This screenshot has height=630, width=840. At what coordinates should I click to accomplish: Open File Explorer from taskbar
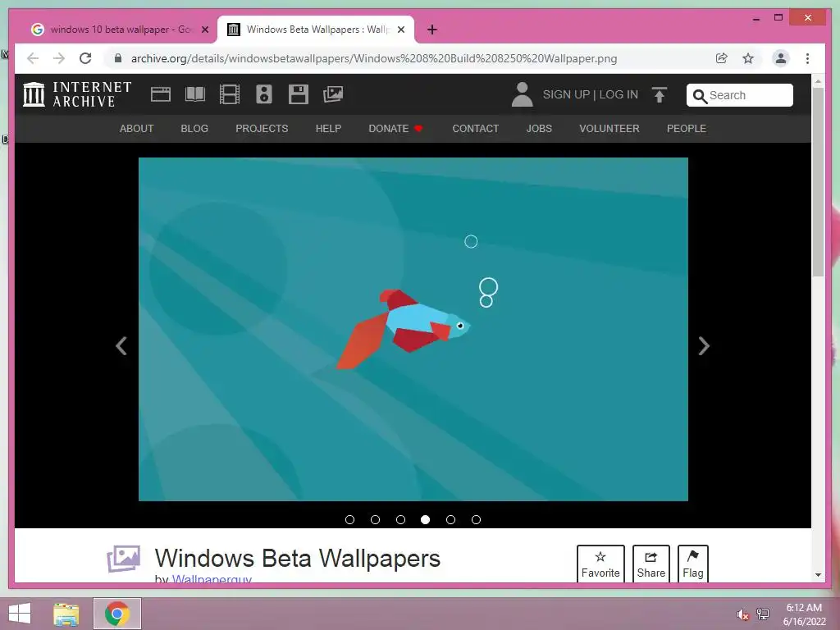[66, 614]
